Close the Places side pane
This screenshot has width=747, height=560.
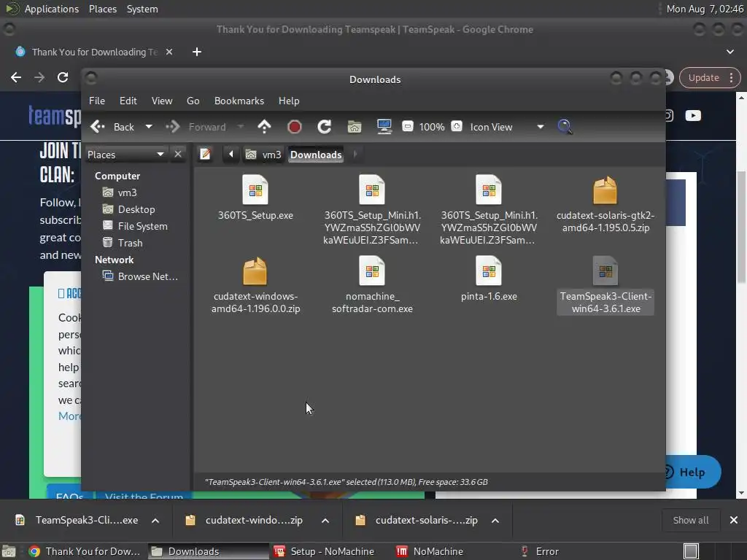[x=178, y=155]
